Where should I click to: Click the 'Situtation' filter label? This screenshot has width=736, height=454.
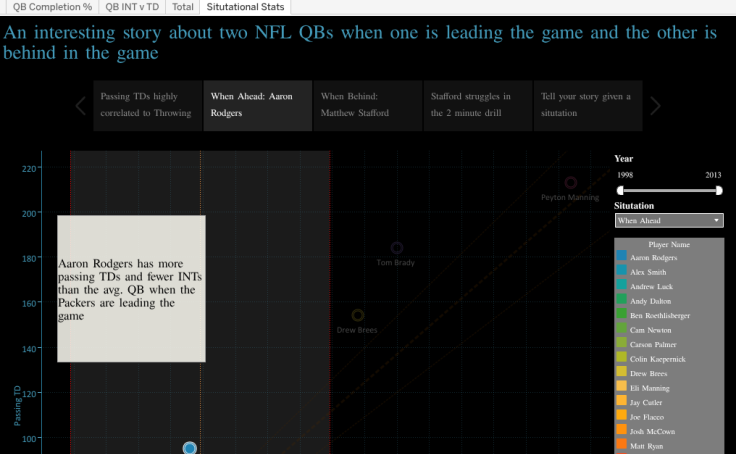tap(634, 206)
